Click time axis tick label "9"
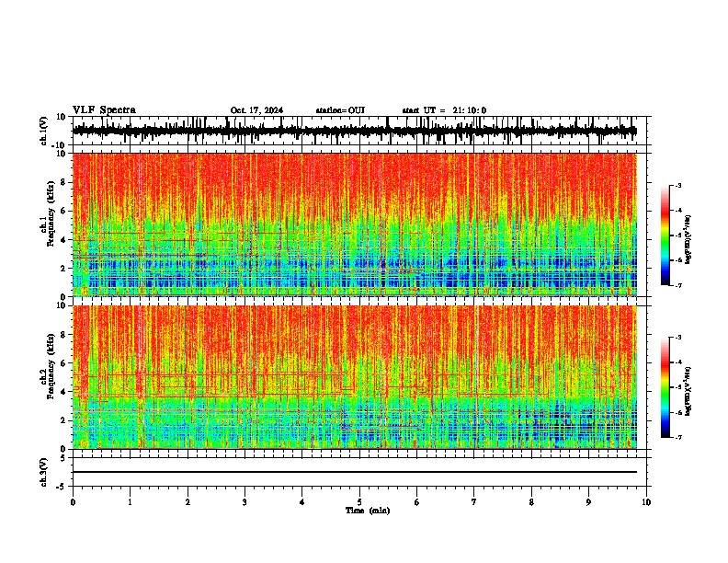Viewport: 728px width, 563px height. coord(588,502)
